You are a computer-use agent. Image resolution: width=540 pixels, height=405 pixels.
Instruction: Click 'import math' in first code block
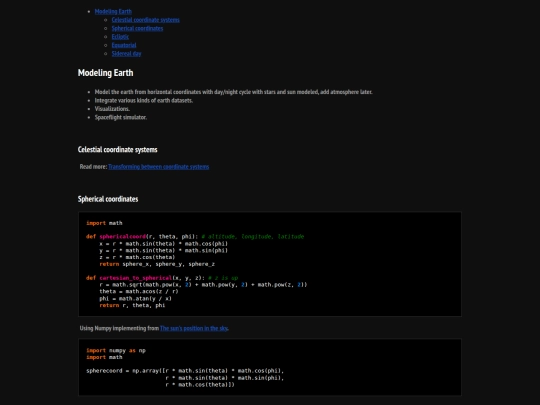click(104, 223)
